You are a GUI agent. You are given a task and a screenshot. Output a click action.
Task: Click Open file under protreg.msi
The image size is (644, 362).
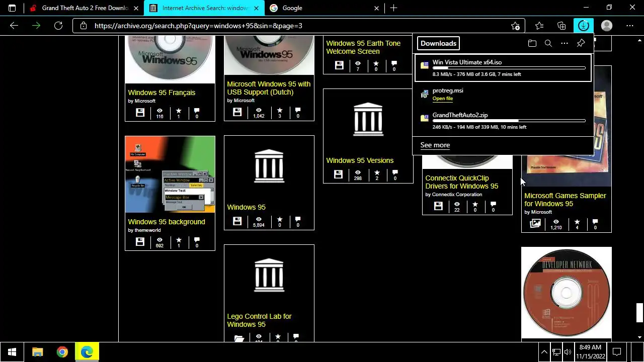point(443,99)
